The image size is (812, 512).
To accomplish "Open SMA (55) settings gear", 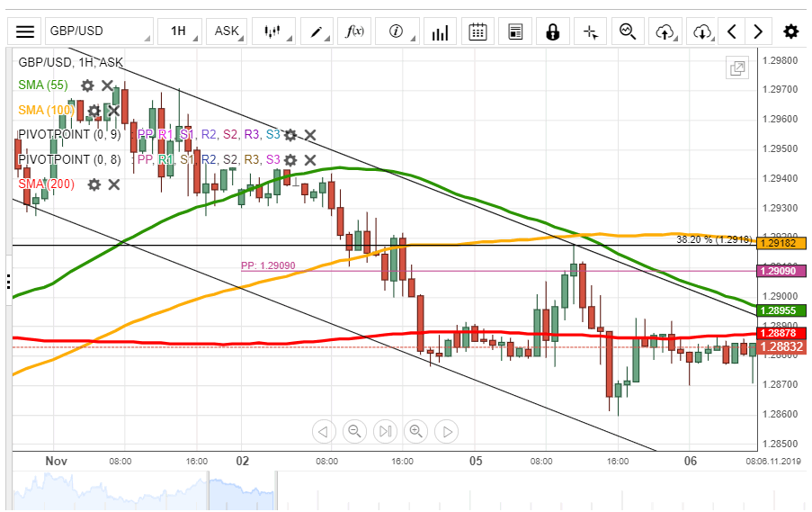I will pos(87,85).
